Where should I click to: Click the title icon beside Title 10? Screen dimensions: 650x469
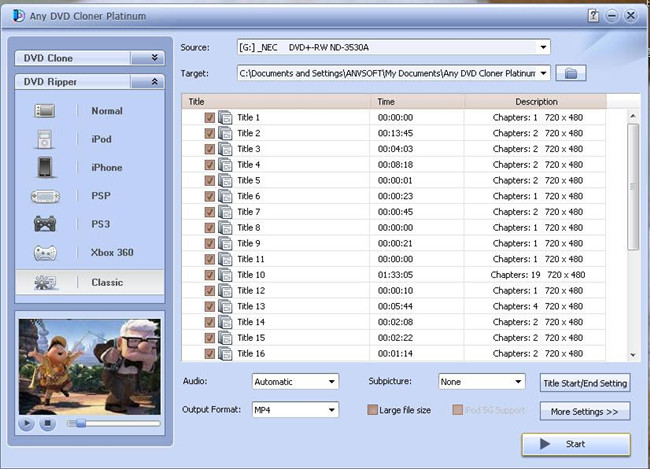[225, 275]
